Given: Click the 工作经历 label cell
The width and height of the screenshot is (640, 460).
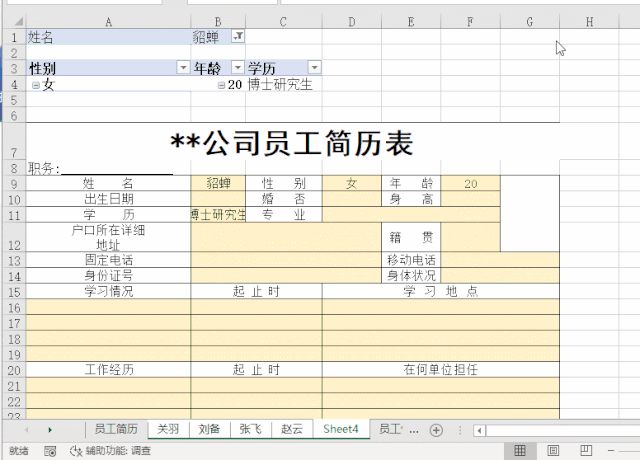Looking at the screenshot, I should 108,369.
